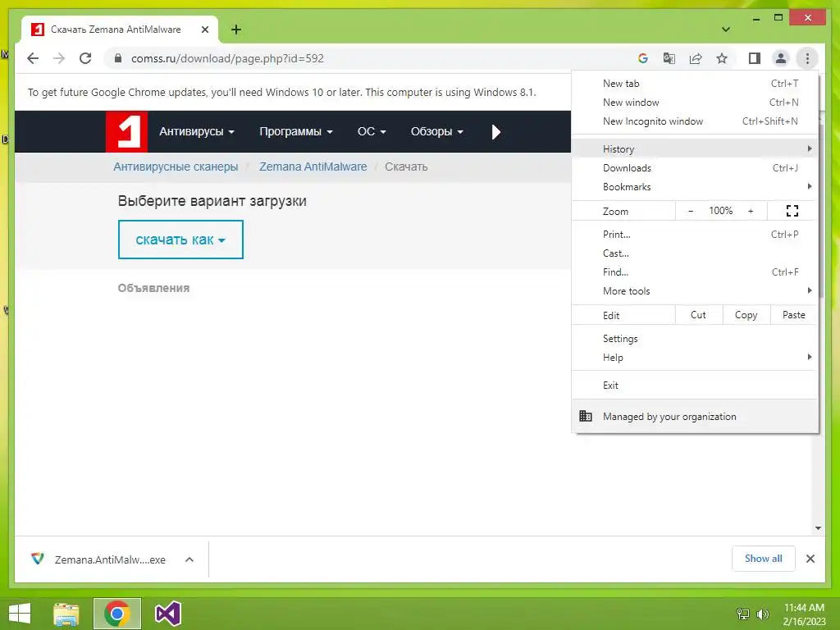Close the Zemana AntiMalware tab

204,30
